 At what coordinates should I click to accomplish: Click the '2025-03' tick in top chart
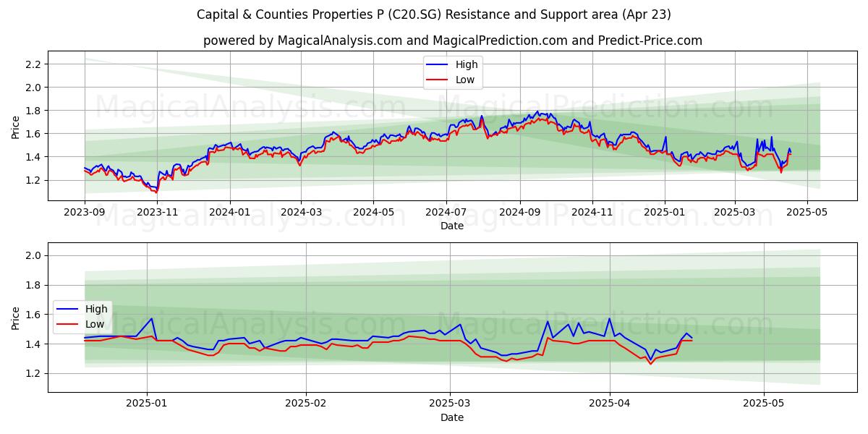735,212
